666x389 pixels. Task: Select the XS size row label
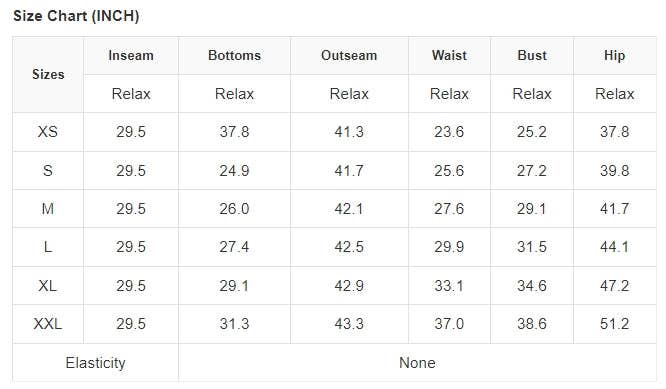point(48,132)
